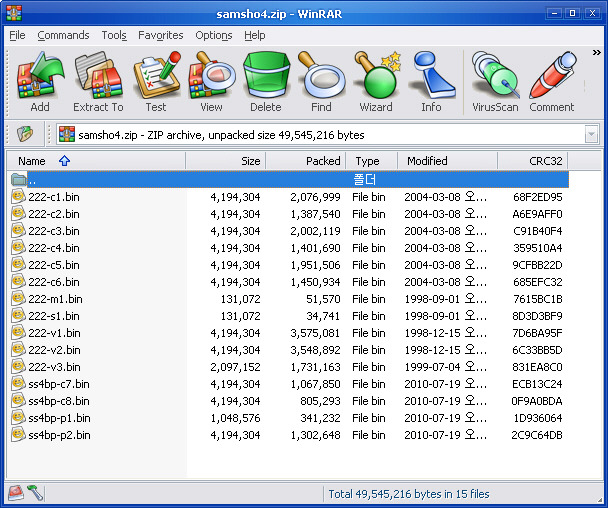
Task: Open the Favorites menu
Action: pyautogui.click(x=161, y=35)
